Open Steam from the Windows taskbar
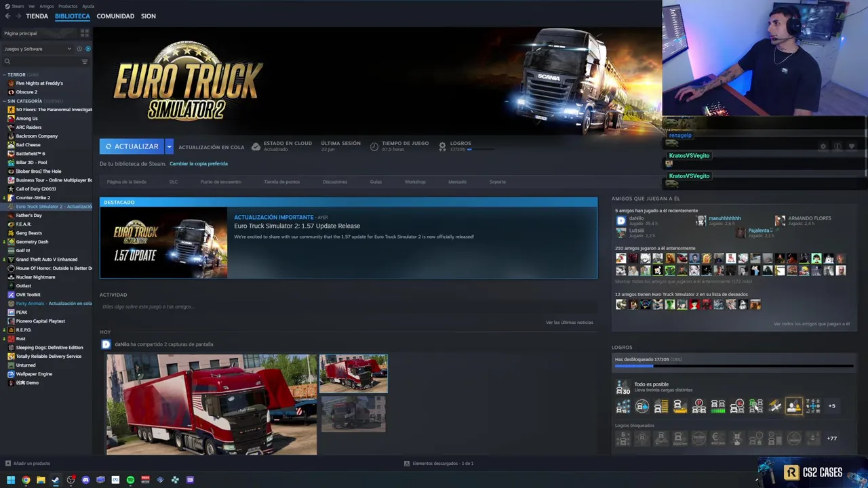Image resolution: width=868 pixels, height=488 pixels. pos(56,480)
